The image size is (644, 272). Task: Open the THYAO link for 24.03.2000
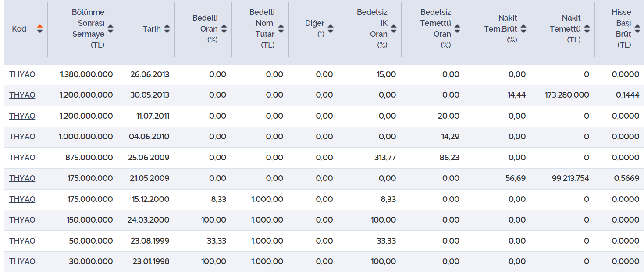tap(22, 220)
